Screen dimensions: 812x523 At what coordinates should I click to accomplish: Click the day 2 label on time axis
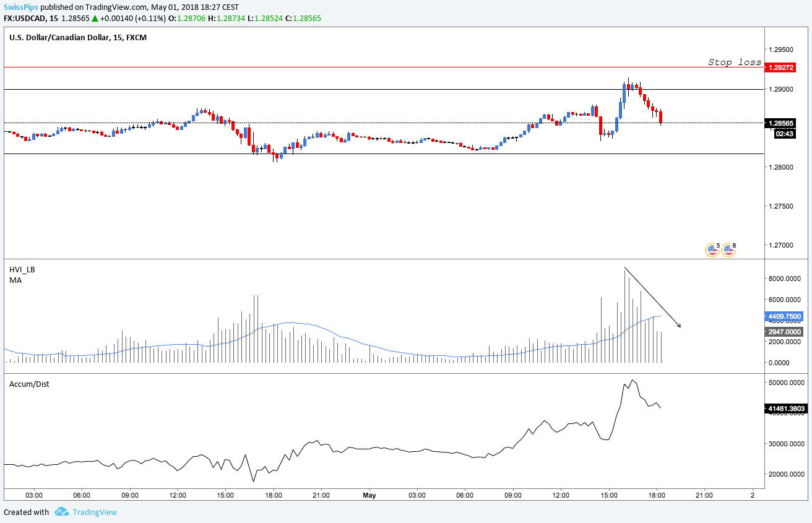[752, 495]
